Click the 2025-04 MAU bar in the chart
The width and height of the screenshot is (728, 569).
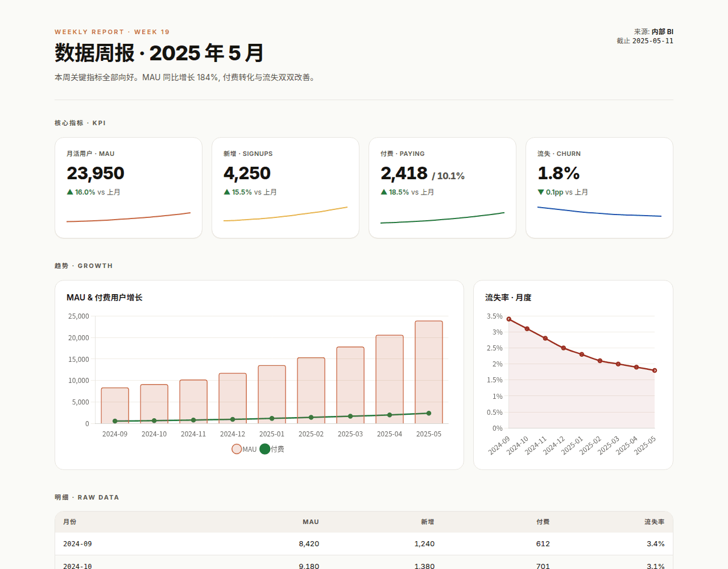[390, 379]
